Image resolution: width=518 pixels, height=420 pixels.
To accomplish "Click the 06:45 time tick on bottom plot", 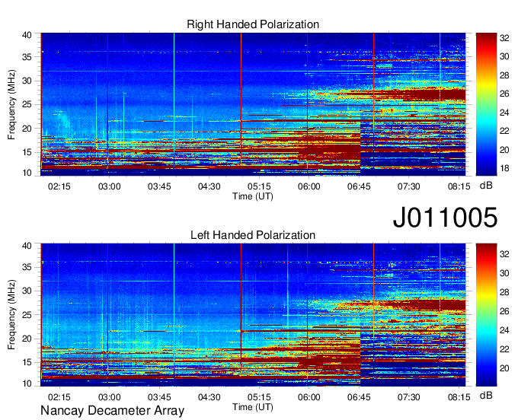I will point(359,397).
